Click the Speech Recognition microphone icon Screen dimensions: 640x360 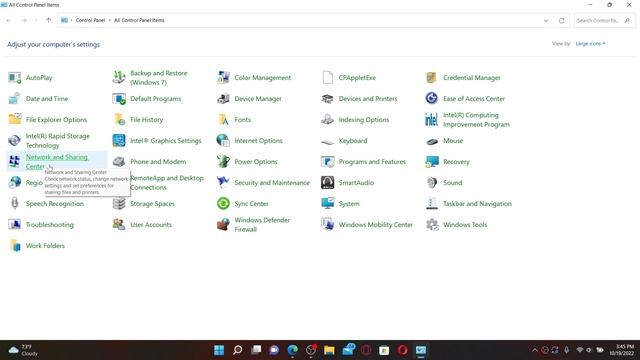[x=15, y=203]
